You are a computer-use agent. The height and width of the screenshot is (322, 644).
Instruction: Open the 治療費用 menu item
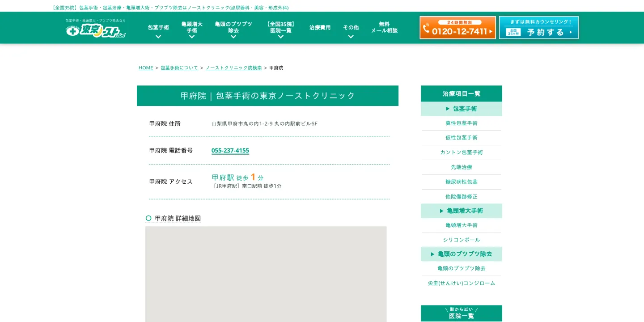[320, 28]
